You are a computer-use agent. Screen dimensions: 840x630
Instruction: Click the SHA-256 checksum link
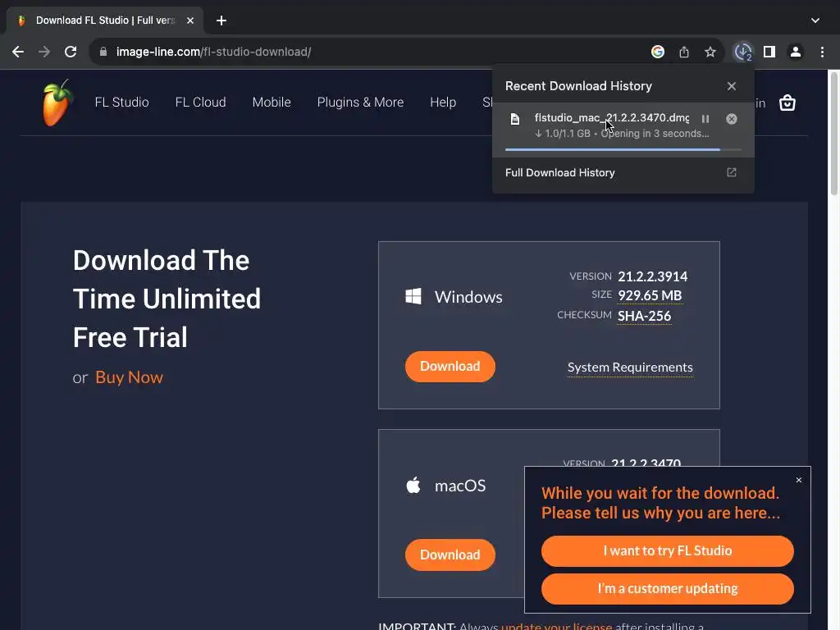[x=644, y=316]
